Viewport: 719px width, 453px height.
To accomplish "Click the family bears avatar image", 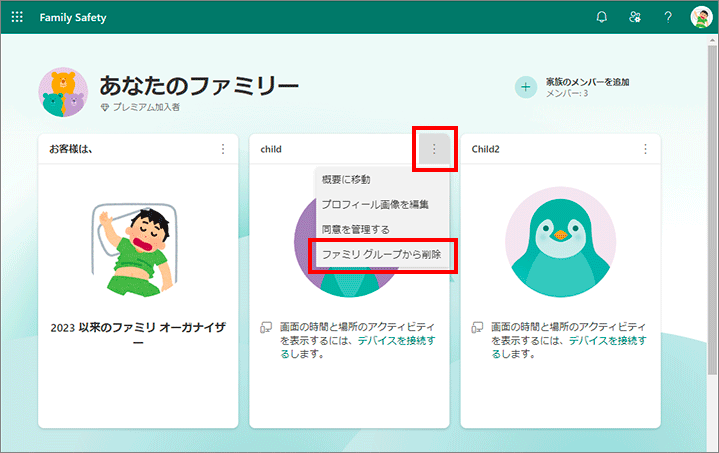I will (63, 93).
